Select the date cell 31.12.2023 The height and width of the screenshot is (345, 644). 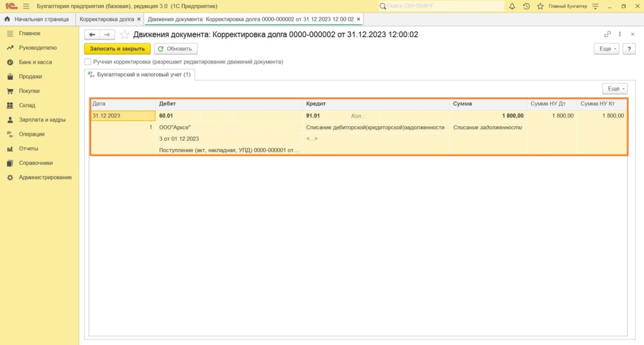123,116
